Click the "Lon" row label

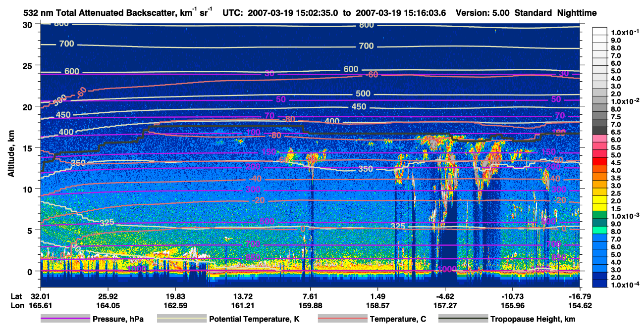point(16,306)
